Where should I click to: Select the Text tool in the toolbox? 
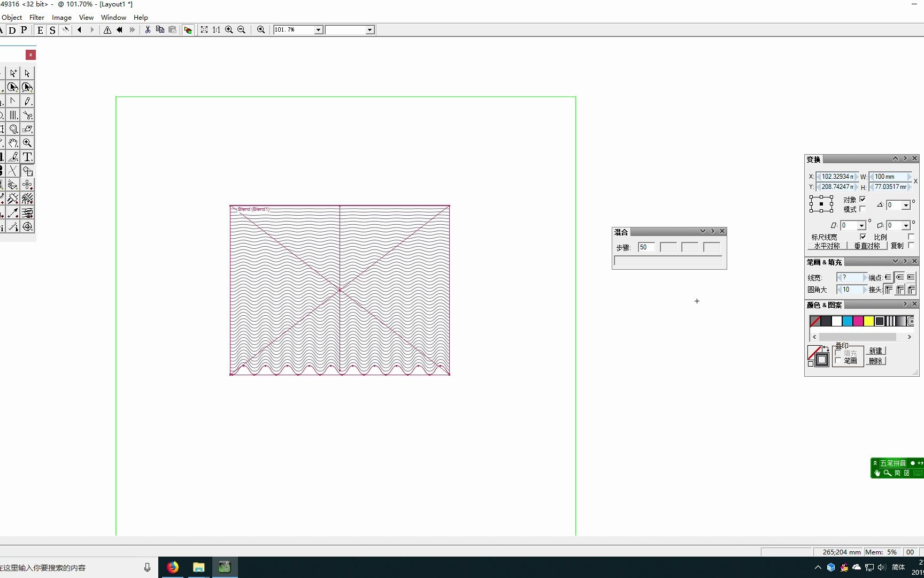[x=27, y=157]
